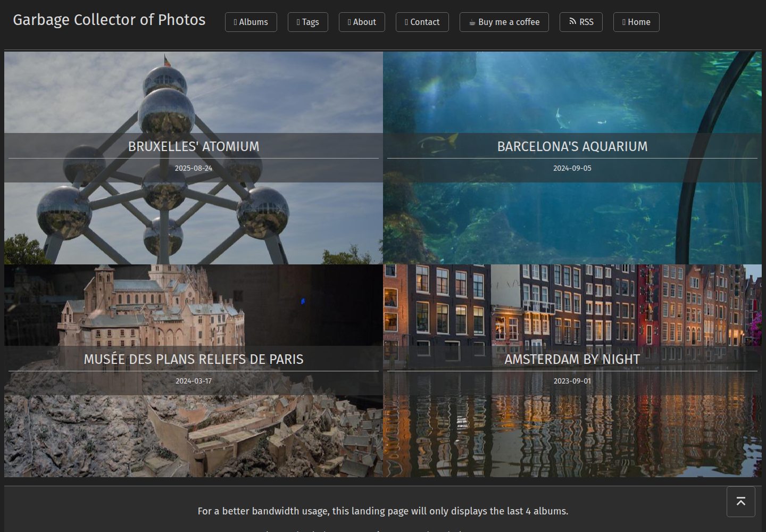This screenshot has width=766, height=532.
Task: Click the date 2024-03-17
Action: (x=194, y=381)
